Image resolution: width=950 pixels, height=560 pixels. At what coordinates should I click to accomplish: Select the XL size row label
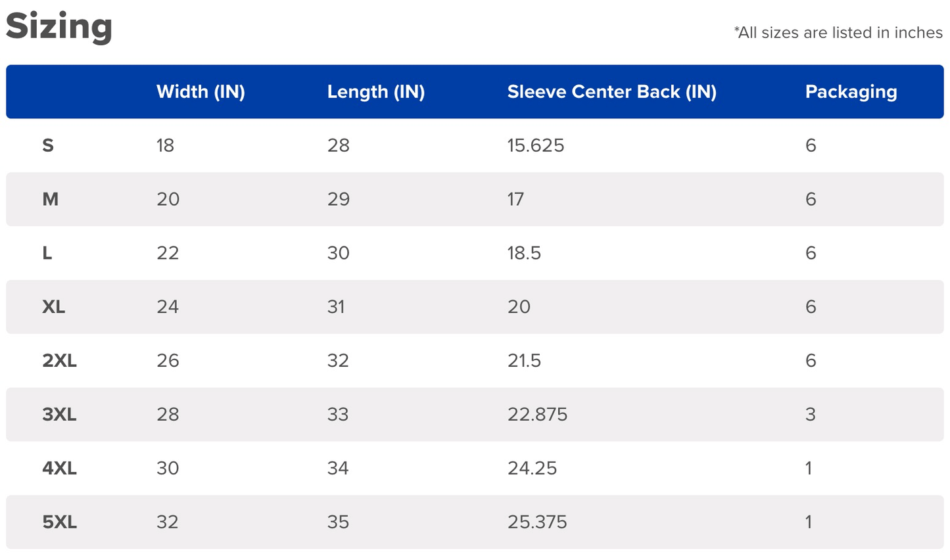[x=54, y=307]
